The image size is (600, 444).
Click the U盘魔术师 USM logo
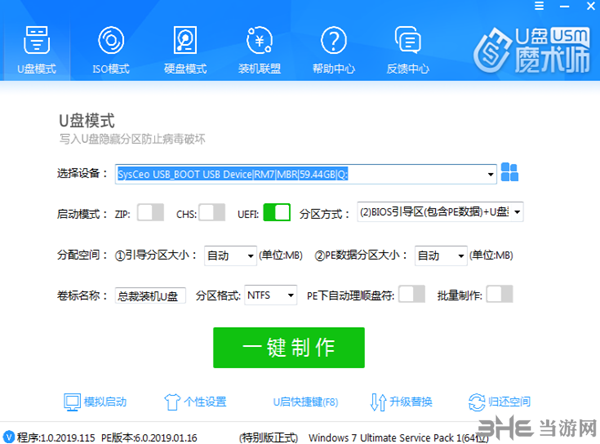pos(532,50)
